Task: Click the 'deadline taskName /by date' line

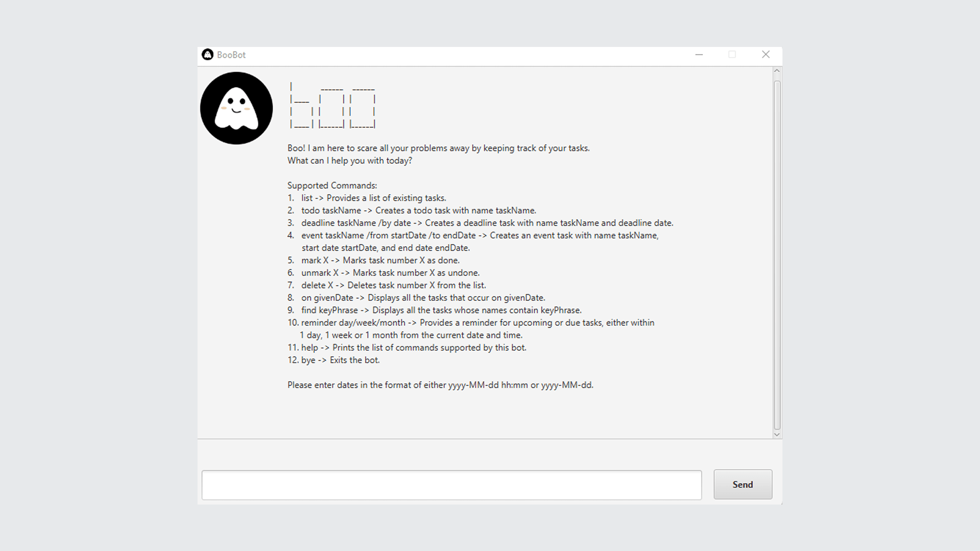Action: tap(487, 223)
